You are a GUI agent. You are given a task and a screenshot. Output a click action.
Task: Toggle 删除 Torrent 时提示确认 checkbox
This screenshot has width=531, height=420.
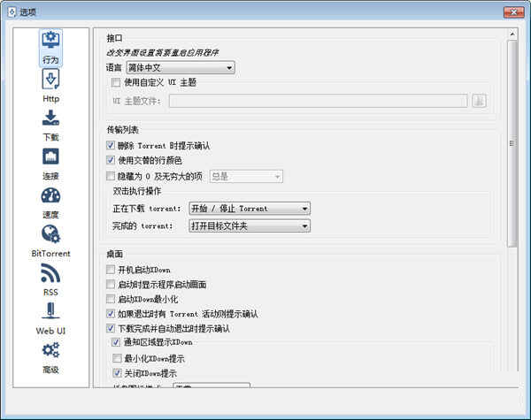[111, 145]
